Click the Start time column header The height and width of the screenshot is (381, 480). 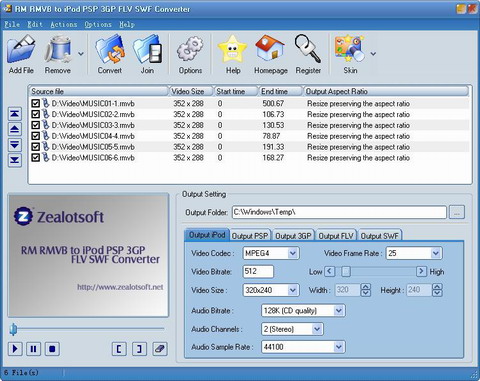tap(236, 91)
